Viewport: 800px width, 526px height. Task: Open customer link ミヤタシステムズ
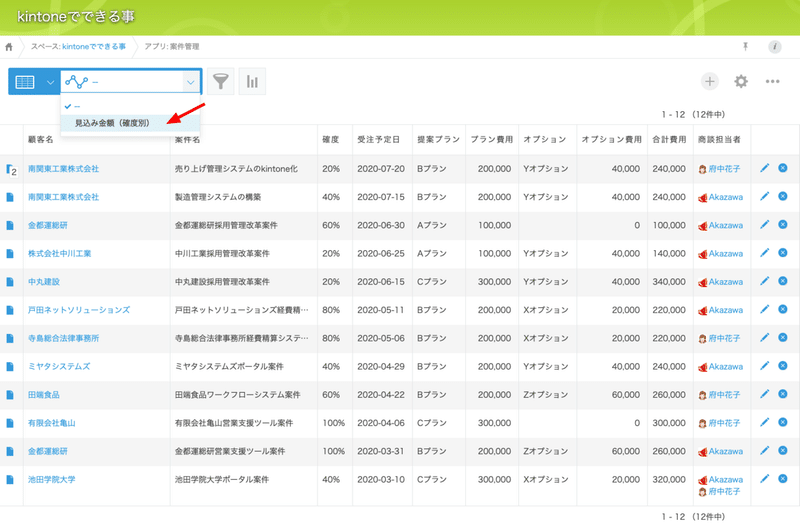tap(59, 366)
